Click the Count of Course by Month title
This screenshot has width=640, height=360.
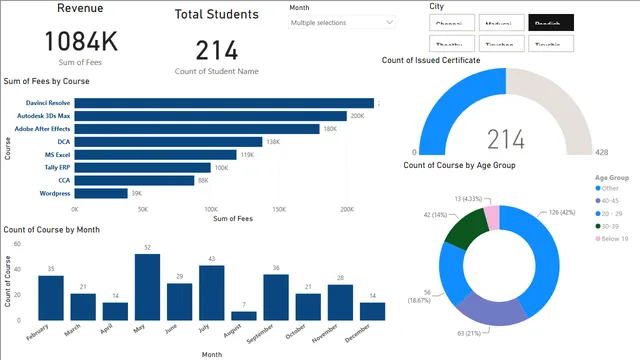tap(51, 230)
